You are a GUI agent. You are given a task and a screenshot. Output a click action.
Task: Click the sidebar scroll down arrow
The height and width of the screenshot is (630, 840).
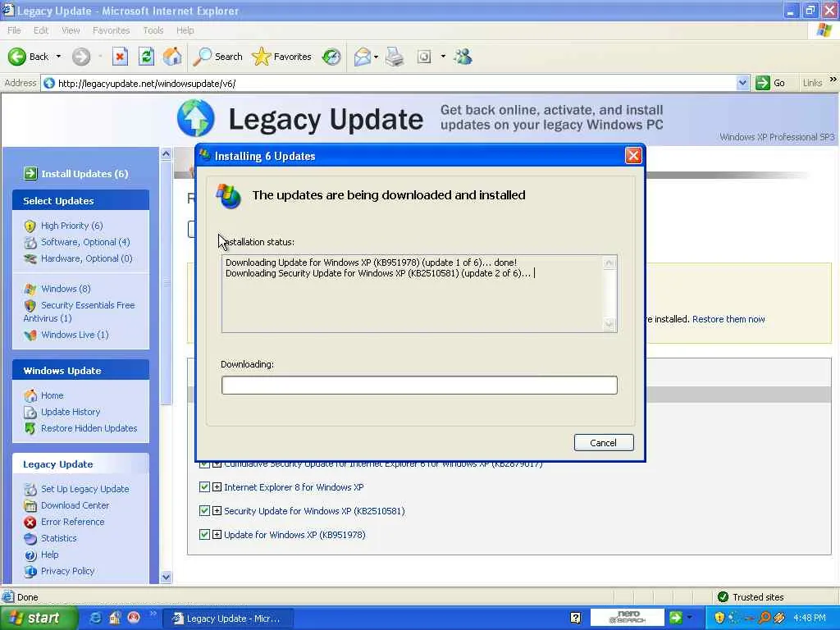pos(166,577)
